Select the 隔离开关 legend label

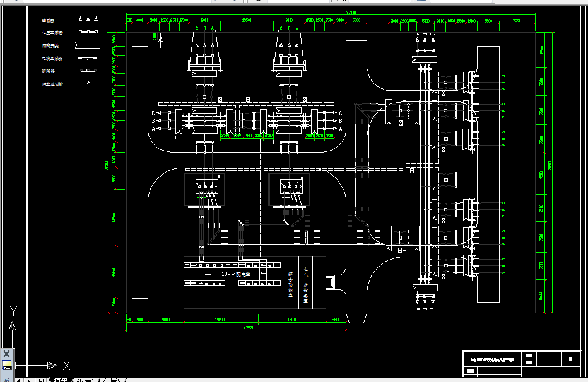[50, 45]
